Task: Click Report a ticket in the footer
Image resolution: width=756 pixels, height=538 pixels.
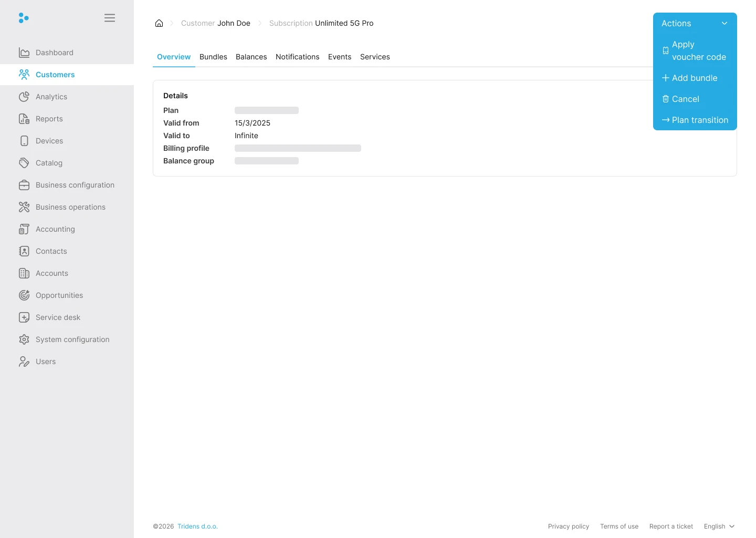Action: (x=671, y=526)
